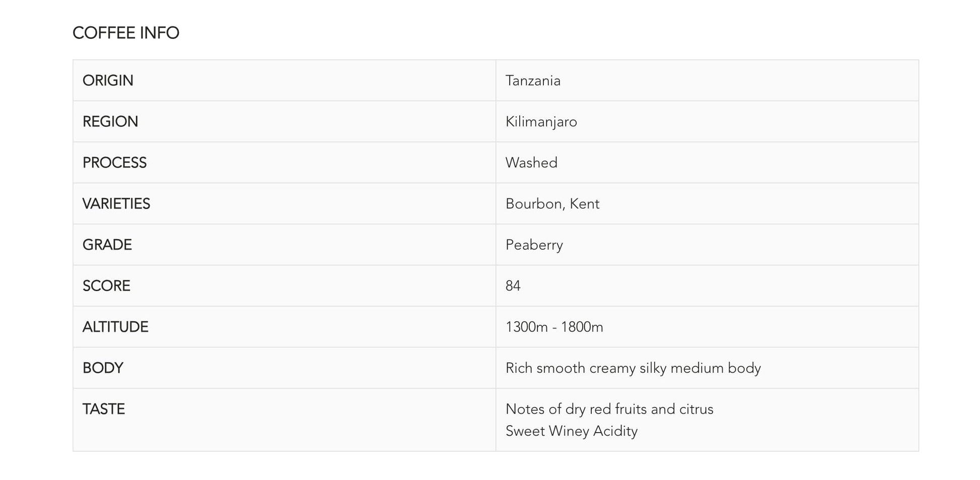The image size is (980, 480).
Task: Click the 1300m - 1800m altitude value
Action: tap(554, 327)
